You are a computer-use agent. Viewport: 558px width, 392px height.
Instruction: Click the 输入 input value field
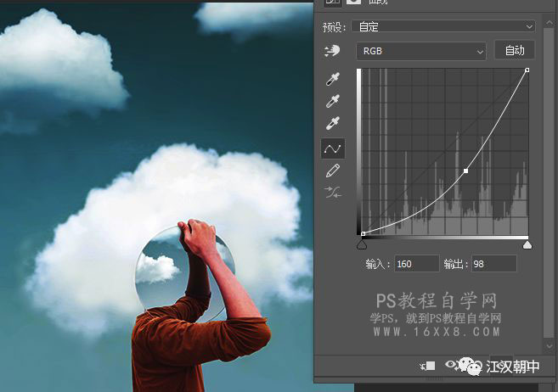coord(416,264)
